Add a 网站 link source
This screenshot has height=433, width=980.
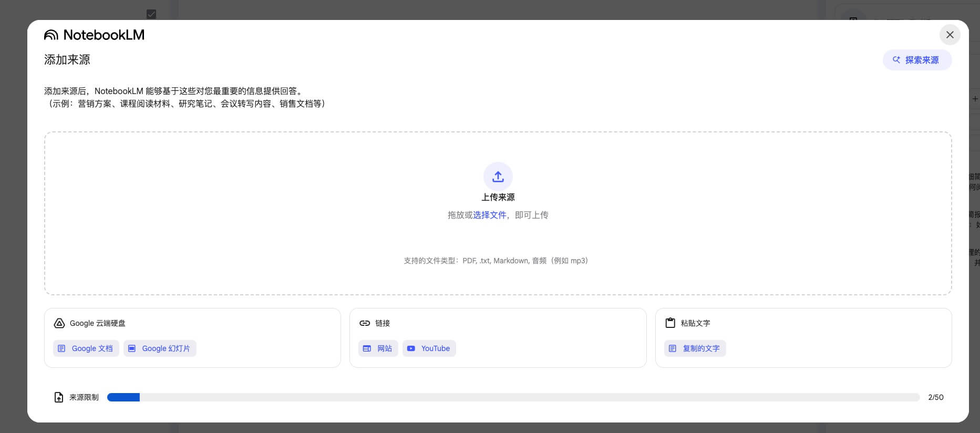[x=378, y=348]
